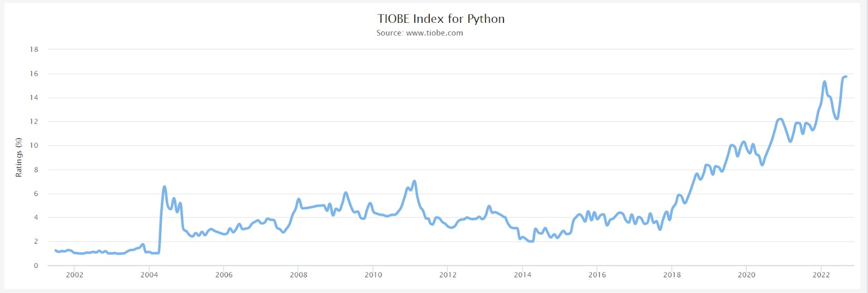This screenshot has height=293, width=868.
Task: Click the 2022 x-axis year label
Action: (821, 275)
